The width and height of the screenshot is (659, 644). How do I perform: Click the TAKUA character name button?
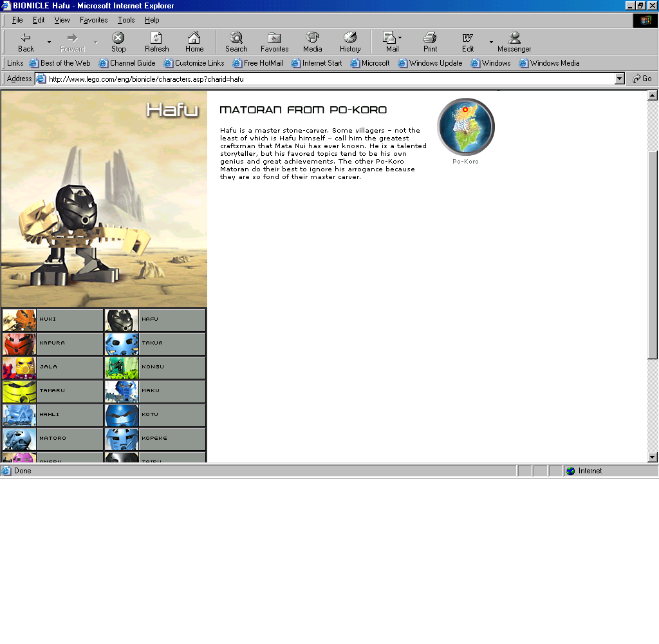[172, 344]
